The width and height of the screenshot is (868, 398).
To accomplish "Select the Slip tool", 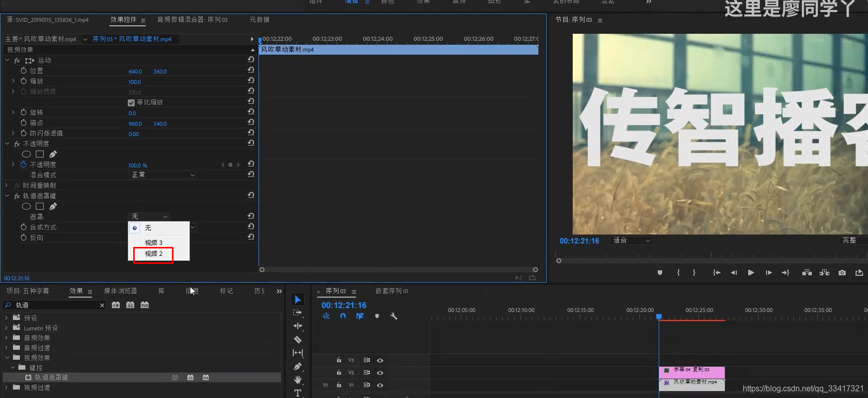I will [x=298, y=353].
